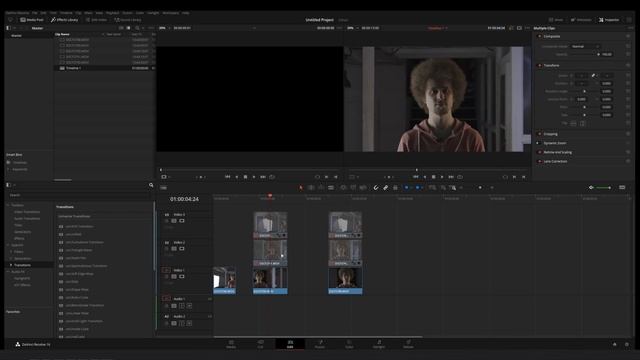Click the source viewer stop button
This screenshot has width=640, height=360.
(245, 177)
